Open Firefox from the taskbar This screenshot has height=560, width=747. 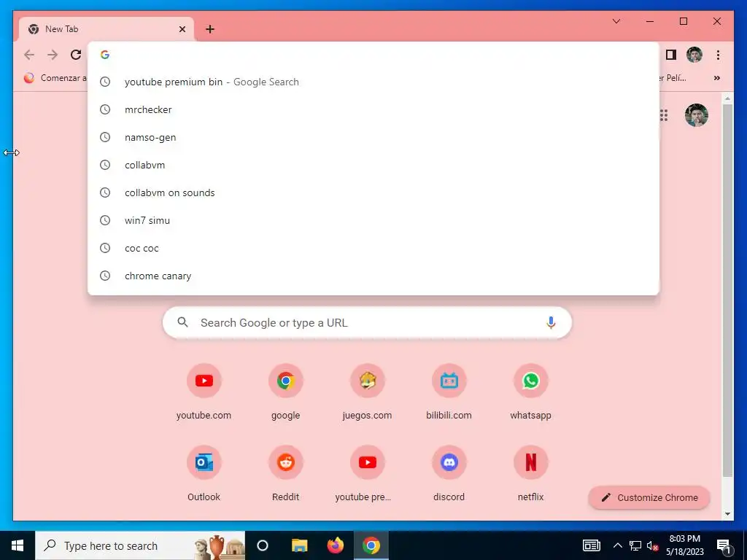336,545
